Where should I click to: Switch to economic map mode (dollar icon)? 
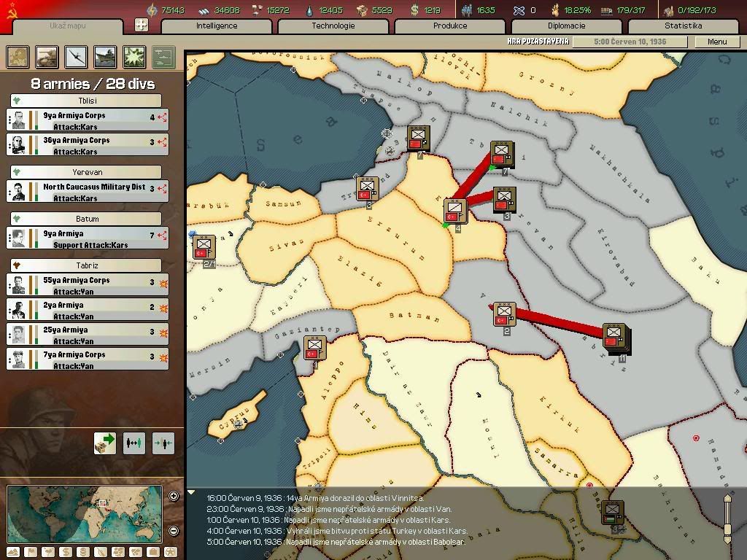[65, 553]
